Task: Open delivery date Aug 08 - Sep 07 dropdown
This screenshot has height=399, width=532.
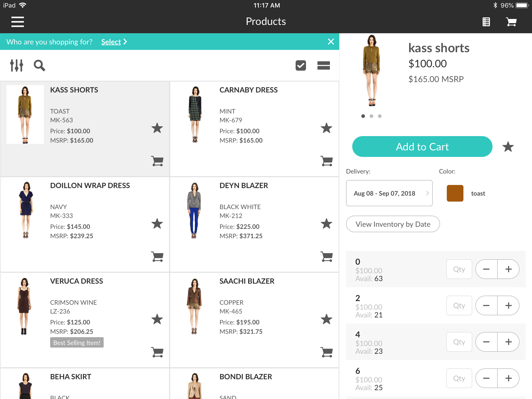Action: point(389,193)
